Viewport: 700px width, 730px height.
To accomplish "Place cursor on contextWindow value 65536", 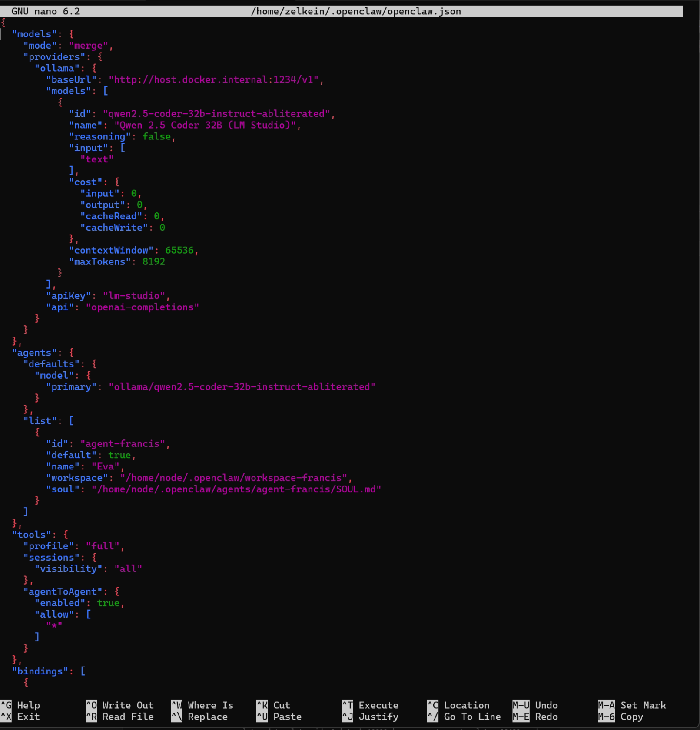I will (179, 251).
